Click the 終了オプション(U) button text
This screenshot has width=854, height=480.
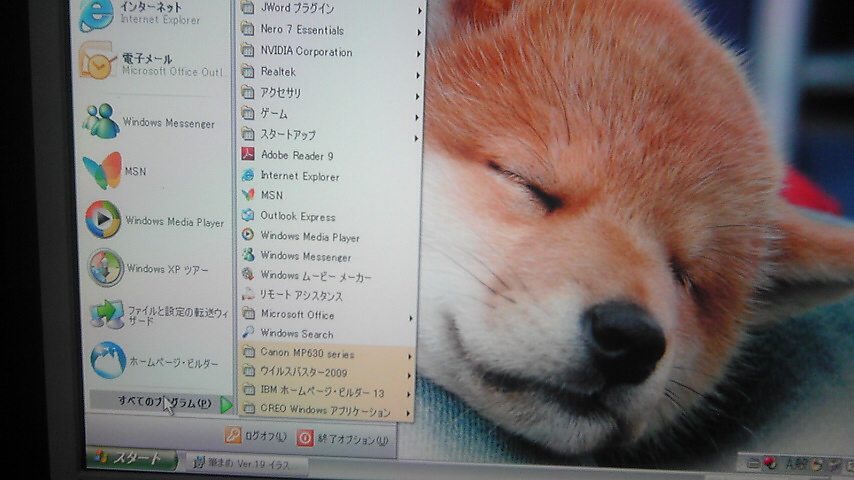(353, 439)
